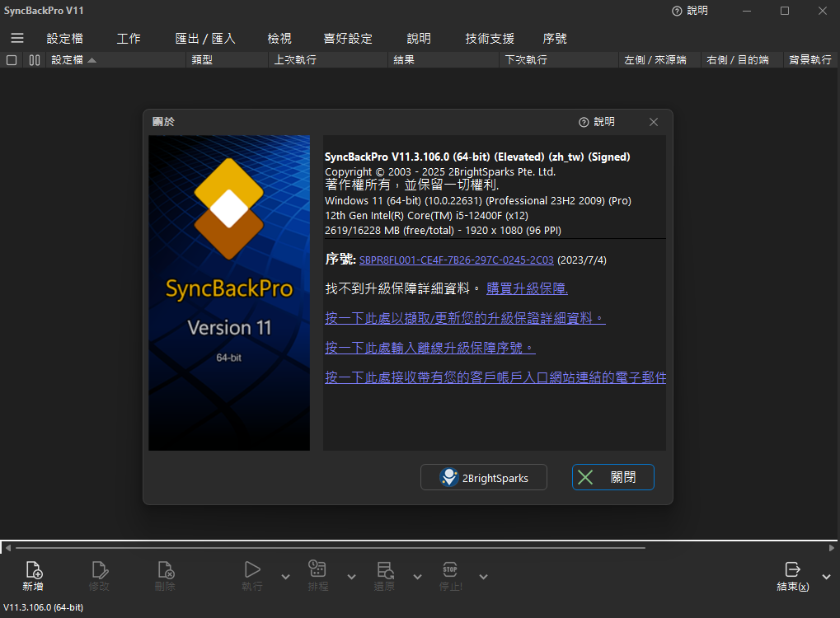
Task: Maximize the SyncBackPro window
Action: 785,11
